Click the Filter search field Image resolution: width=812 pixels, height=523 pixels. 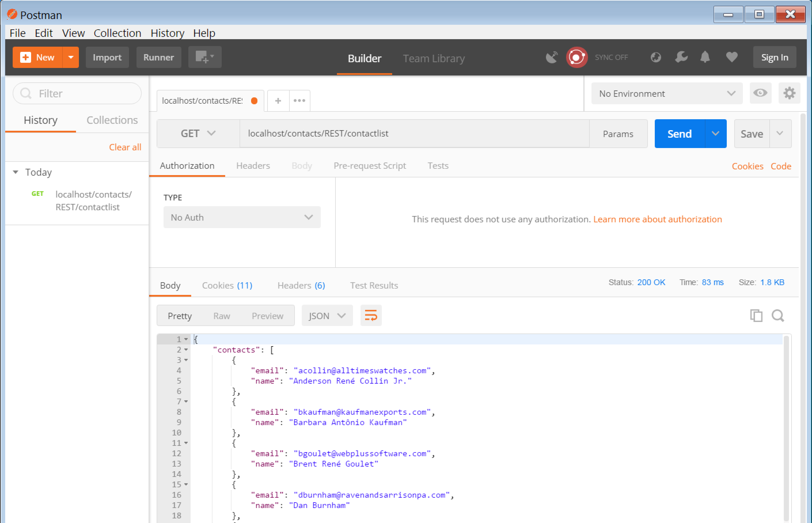tap(77, 93)
